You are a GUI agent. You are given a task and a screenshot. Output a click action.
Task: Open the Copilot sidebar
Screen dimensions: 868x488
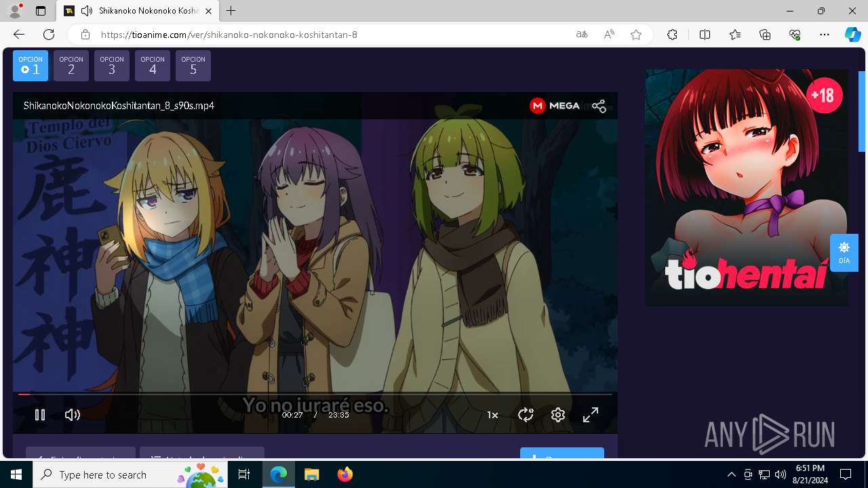[x=852, y=35]
